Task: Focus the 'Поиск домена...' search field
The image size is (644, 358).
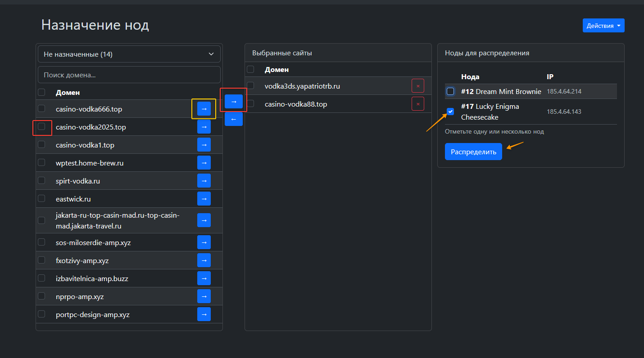Action: click(129, 75)
